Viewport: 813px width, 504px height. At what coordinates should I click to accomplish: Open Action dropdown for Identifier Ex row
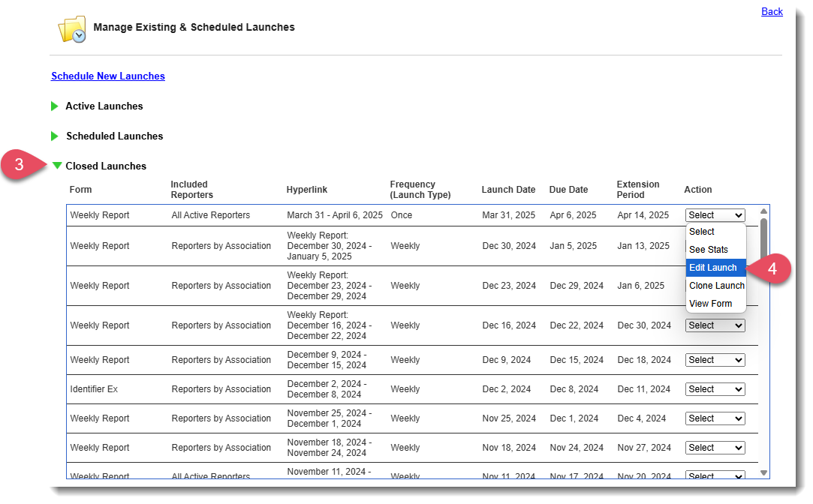click(715, 389)
